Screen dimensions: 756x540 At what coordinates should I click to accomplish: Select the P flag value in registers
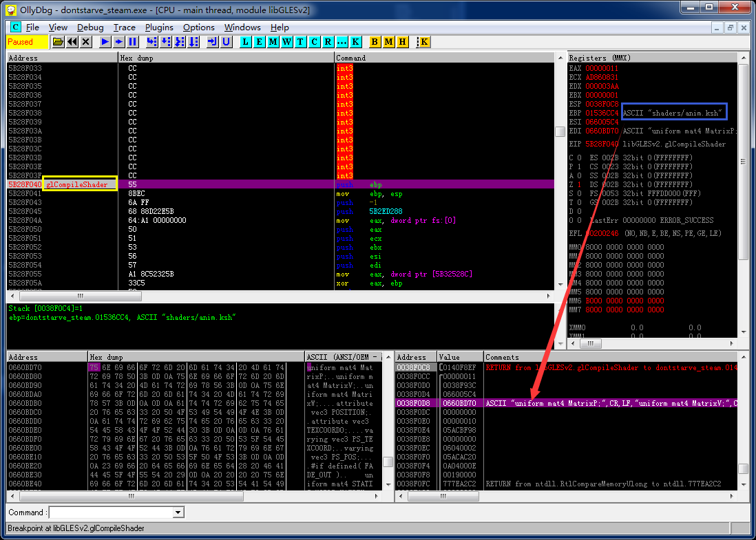click(x=579, y=166)
